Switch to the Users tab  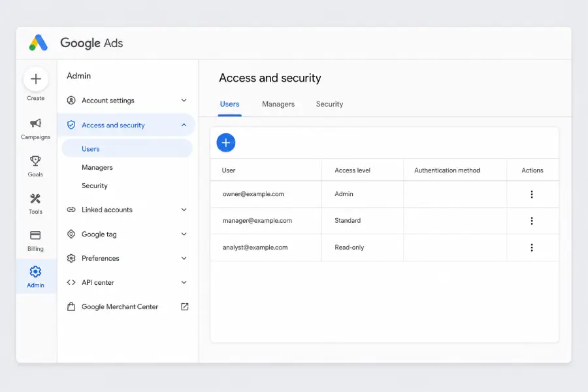[x=229, y=105]
